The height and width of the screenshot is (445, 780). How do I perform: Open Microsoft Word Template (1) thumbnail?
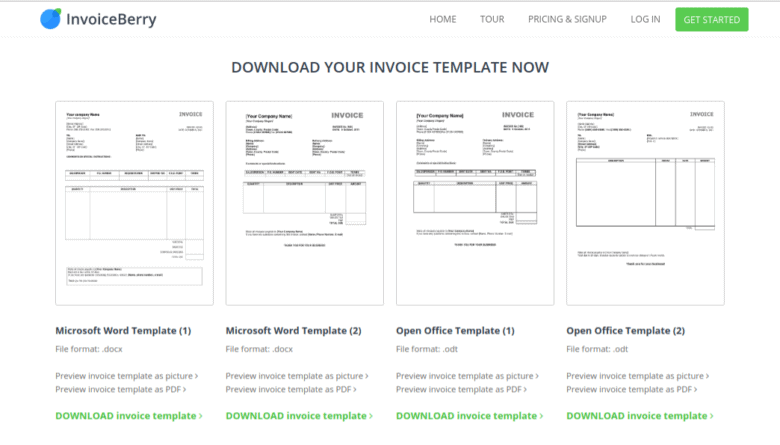point(134,203)
